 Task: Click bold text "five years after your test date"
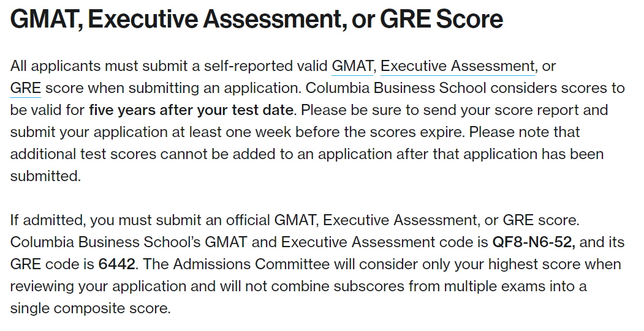(x=191, y=110)
